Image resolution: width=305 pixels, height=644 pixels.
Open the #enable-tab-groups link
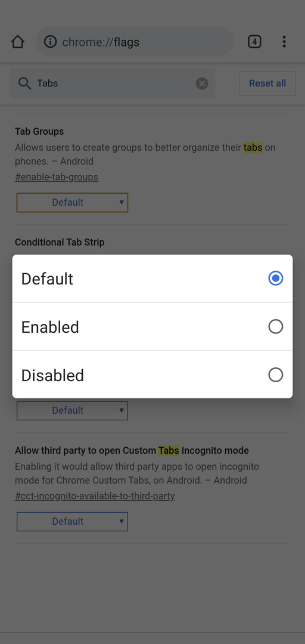[56, 177]
